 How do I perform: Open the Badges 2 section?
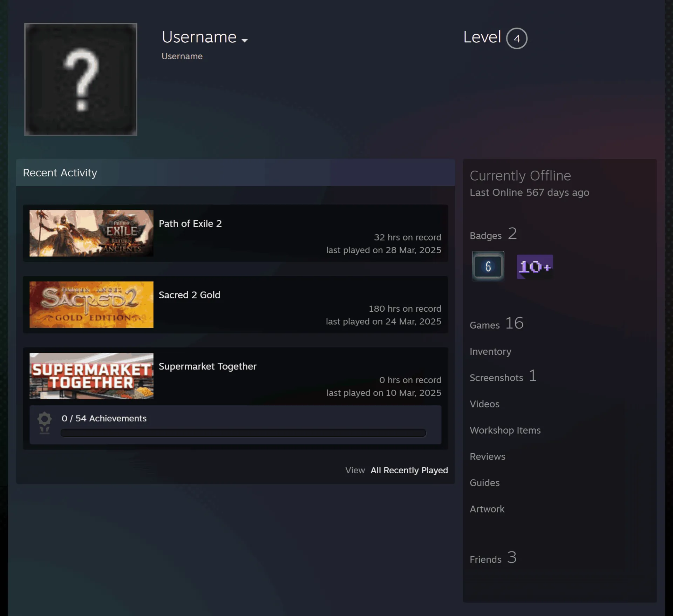[x=493, y=234]
